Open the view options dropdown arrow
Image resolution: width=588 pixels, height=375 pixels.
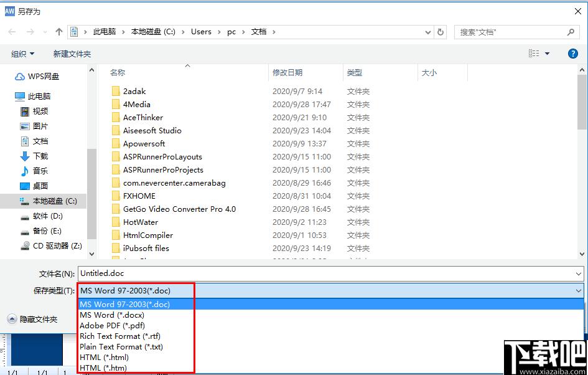(547, 54)
